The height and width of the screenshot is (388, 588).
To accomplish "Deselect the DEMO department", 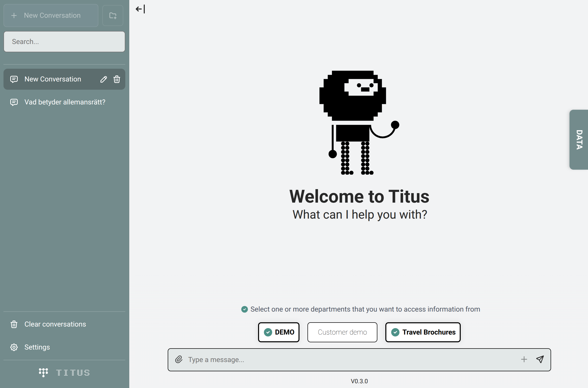I will 278,332.
